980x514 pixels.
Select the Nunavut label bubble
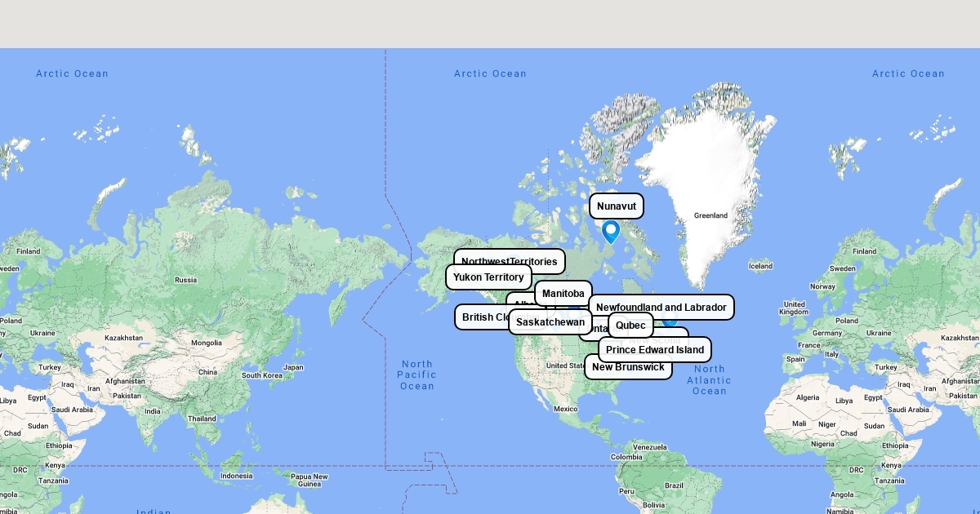point(617,206)
